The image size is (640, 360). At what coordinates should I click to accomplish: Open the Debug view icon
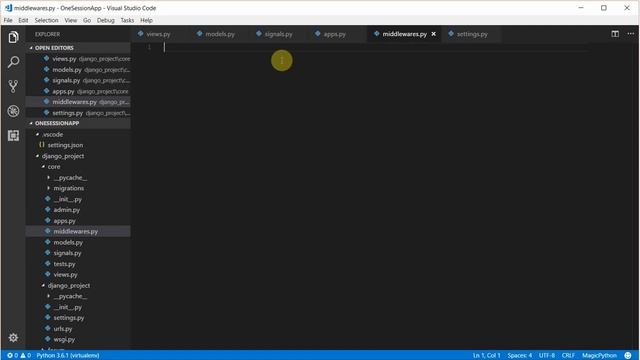click(13, 111)
